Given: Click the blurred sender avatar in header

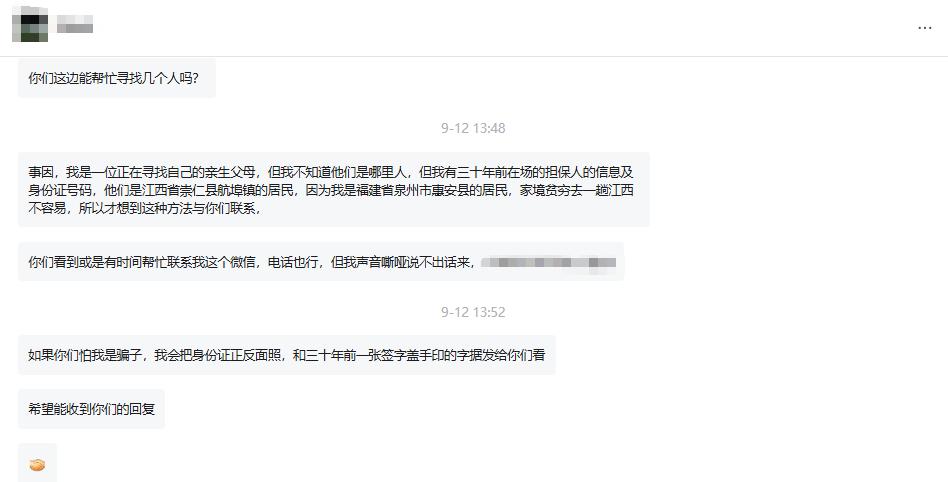Looking at the screenshot, I should tap(30, 25).
